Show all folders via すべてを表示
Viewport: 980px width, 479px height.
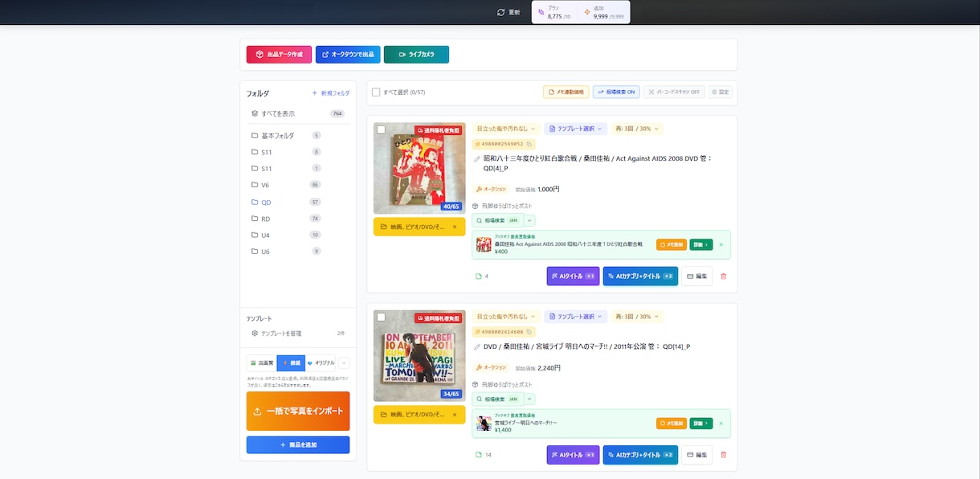(x=298, y=113)
